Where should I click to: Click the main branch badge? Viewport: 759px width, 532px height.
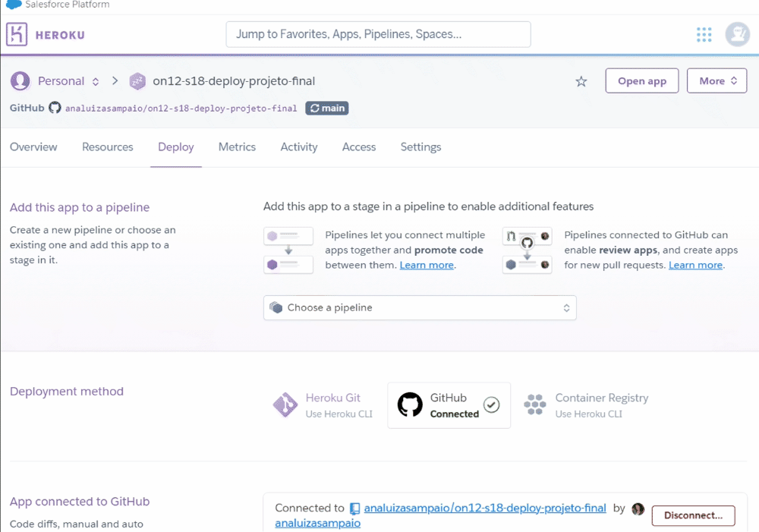pos(326,108)
